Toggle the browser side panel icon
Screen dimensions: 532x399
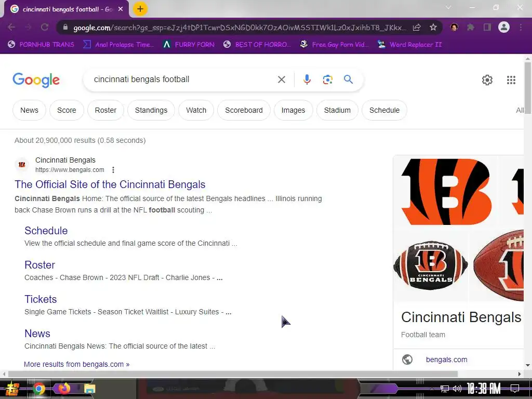point(487,28)
